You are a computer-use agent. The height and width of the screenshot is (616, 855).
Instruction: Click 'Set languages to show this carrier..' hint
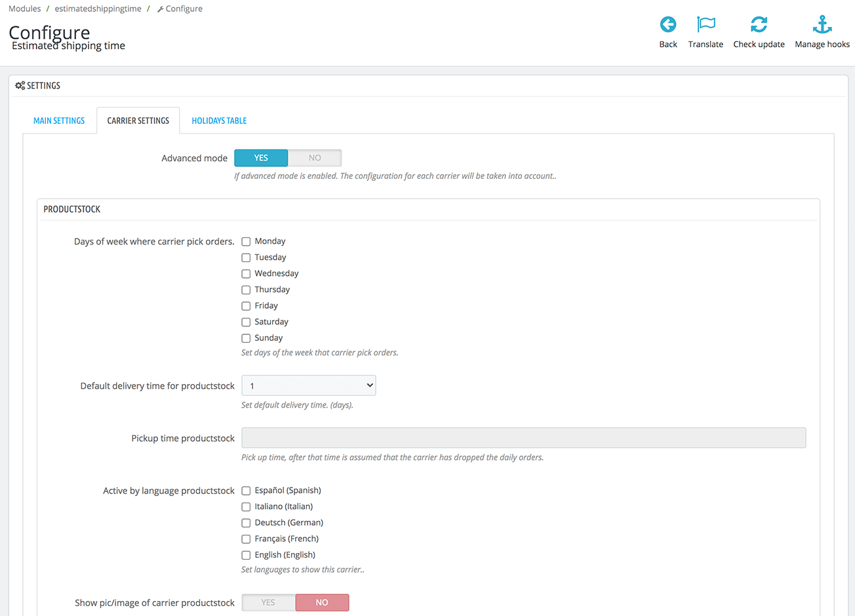pos(303,569)
